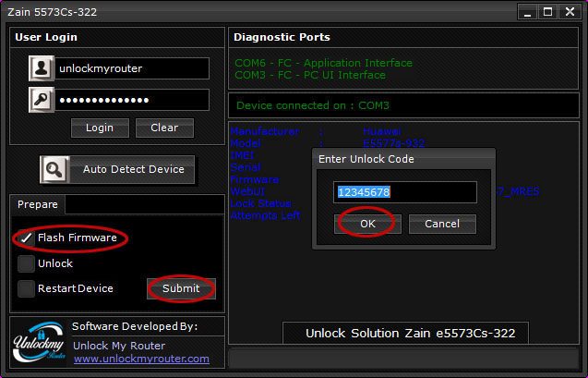Cancel the Enter Unlock Code dialog

click(x=442, y=224)
